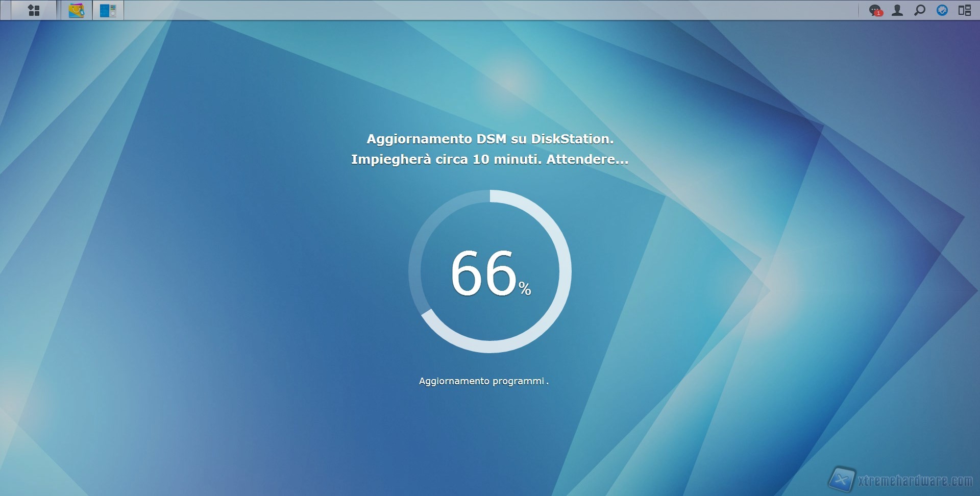This screenshot has height=496, width=980.
Task: Click the red notification count badge
Action: pos(878,13)
